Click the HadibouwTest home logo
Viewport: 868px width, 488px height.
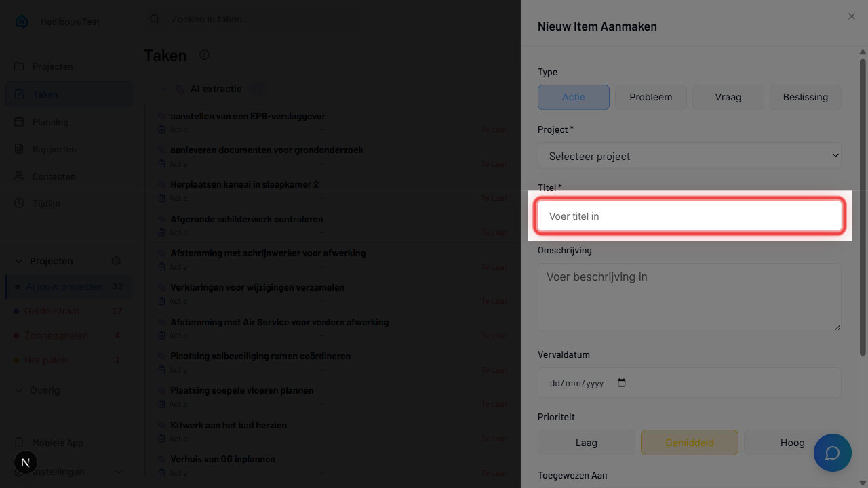click(22, 22)
